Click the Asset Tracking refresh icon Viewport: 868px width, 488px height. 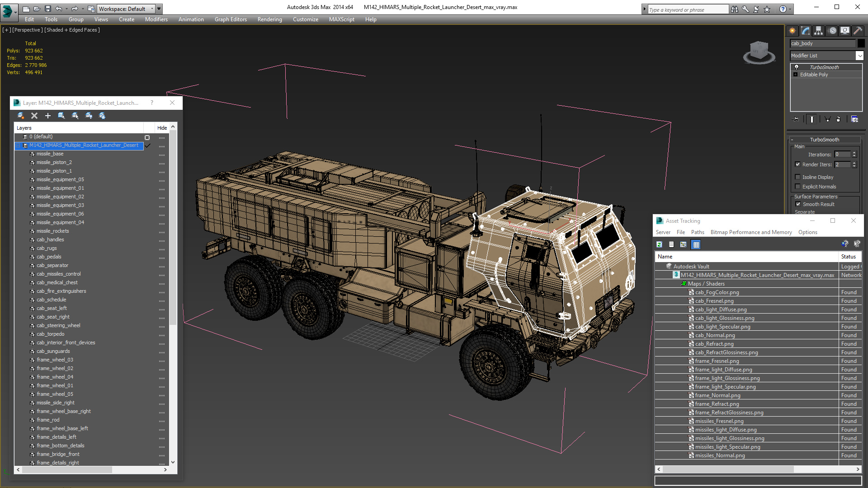point(660,244)
